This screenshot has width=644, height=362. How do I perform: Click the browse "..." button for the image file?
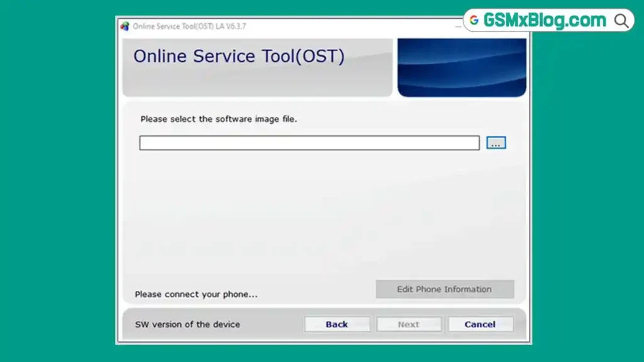click(496, 143)
